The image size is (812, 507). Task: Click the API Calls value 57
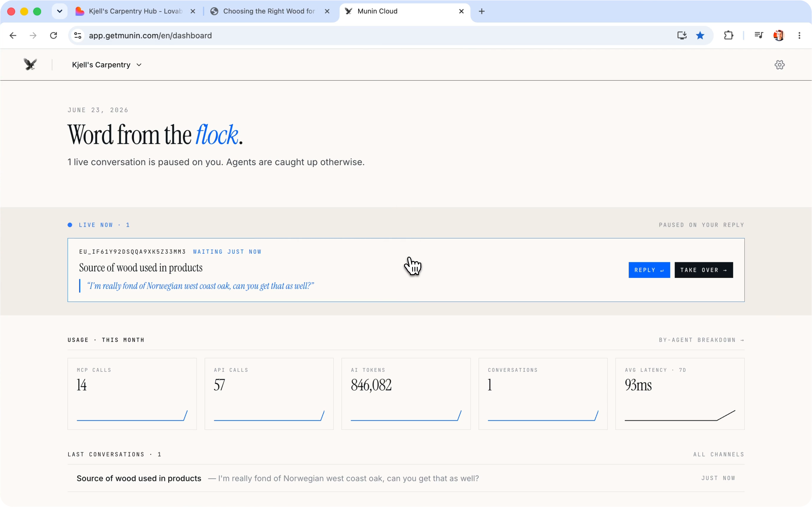point(219,385)
